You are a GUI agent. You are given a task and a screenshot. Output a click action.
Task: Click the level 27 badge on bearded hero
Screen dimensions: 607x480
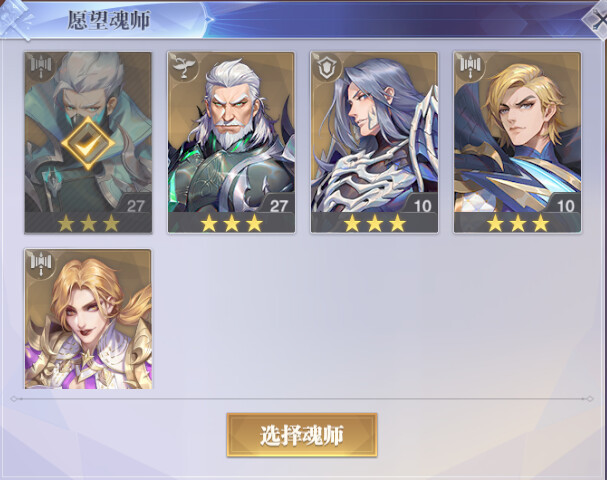(x=279, y=206)
